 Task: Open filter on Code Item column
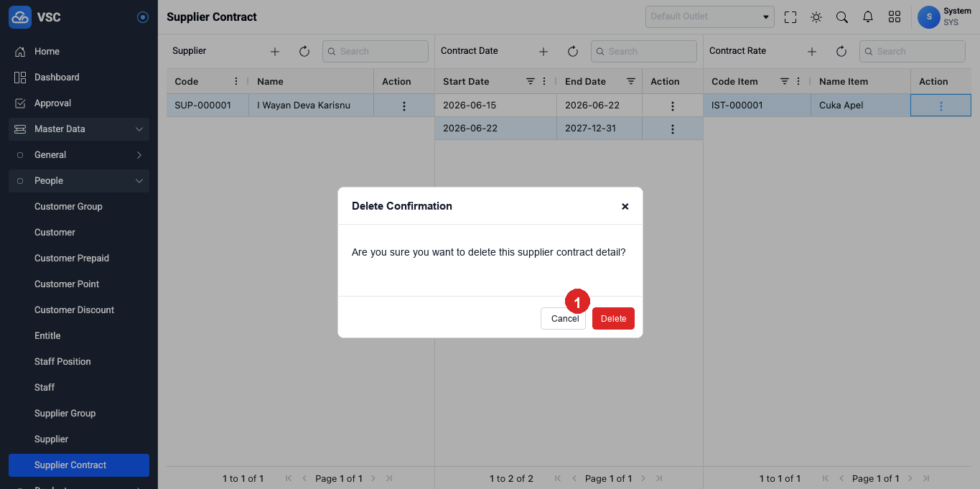[x=785, y=81]
